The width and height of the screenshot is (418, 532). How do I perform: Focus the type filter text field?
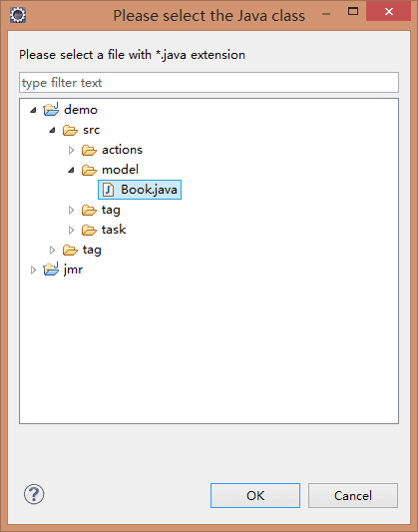tap(209, 82)
